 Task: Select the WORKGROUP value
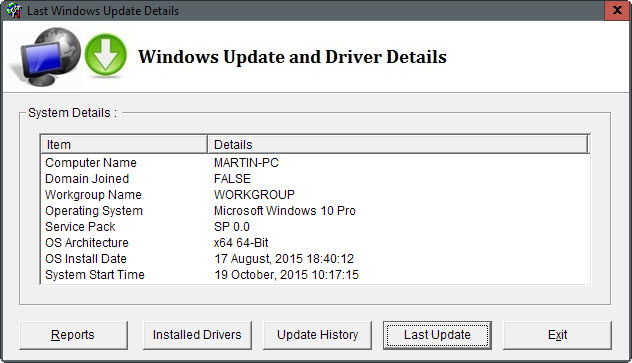[x=254, y=195]
